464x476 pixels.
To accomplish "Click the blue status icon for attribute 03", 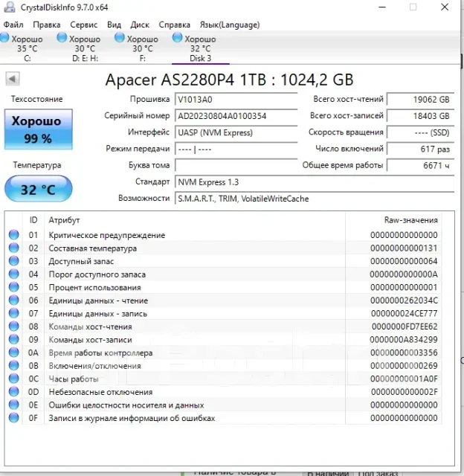I will [13, 261].
